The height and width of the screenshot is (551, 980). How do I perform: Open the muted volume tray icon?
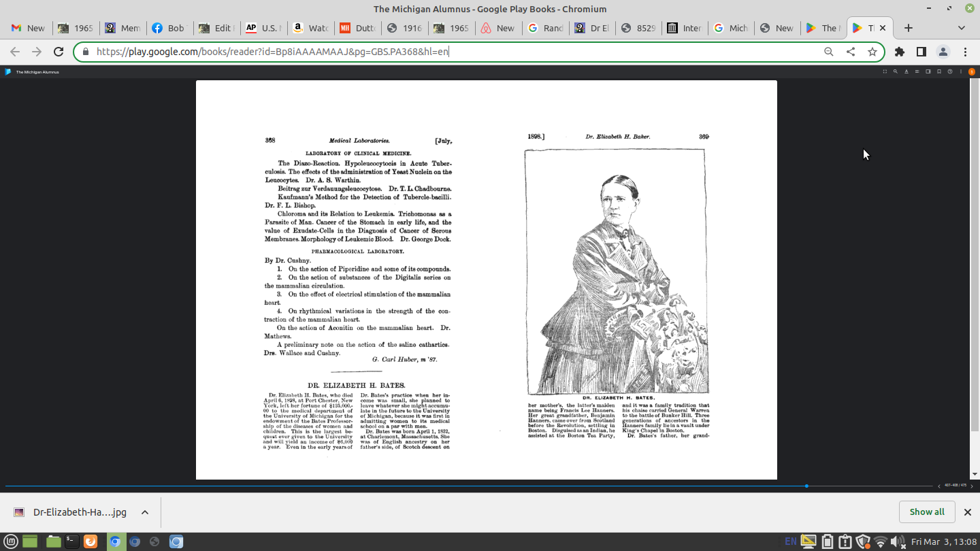click(898, 541)
